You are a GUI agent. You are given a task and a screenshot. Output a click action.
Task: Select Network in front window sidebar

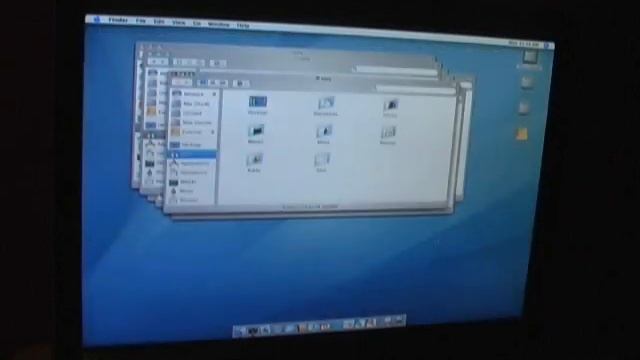(194, 94)
